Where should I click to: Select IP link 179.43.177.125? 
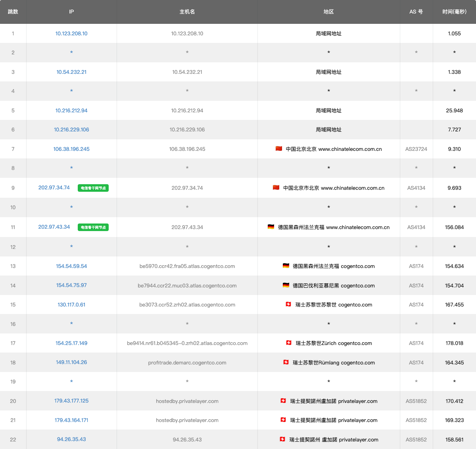[x=71, y=401]
